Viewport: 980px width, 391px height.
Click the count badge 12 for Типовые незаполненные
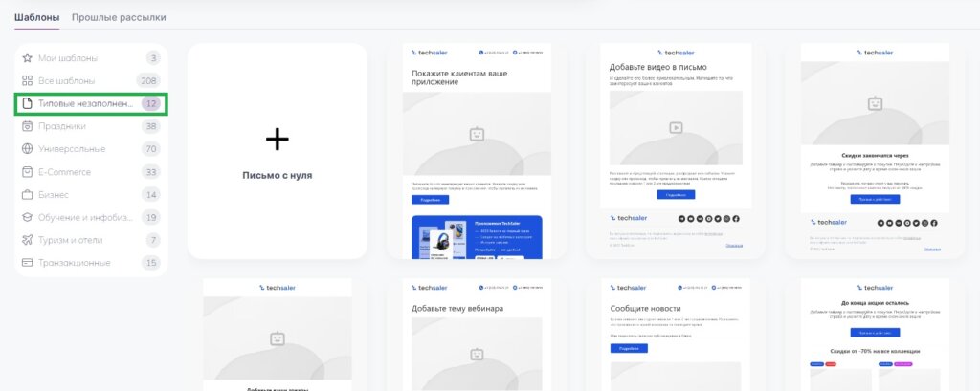pyautogui.click(x=150, y=103)
